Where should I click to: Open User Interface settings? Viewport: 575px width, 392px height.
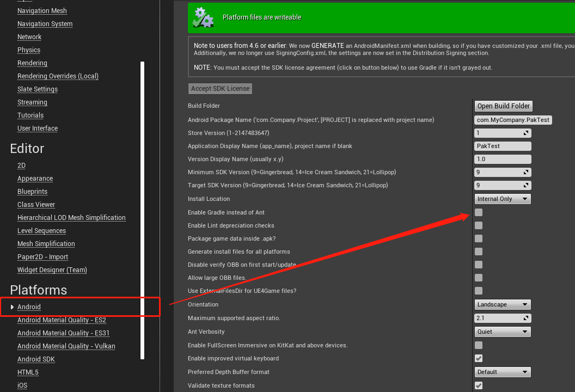38,128
